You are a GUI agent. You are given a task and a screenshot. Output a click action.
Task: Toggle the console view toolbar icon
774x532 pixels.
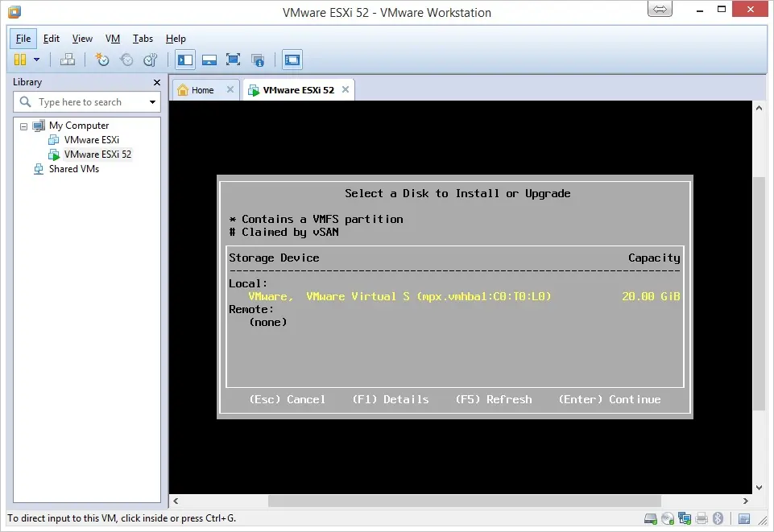pyautogui.click(x=292, y=60)
